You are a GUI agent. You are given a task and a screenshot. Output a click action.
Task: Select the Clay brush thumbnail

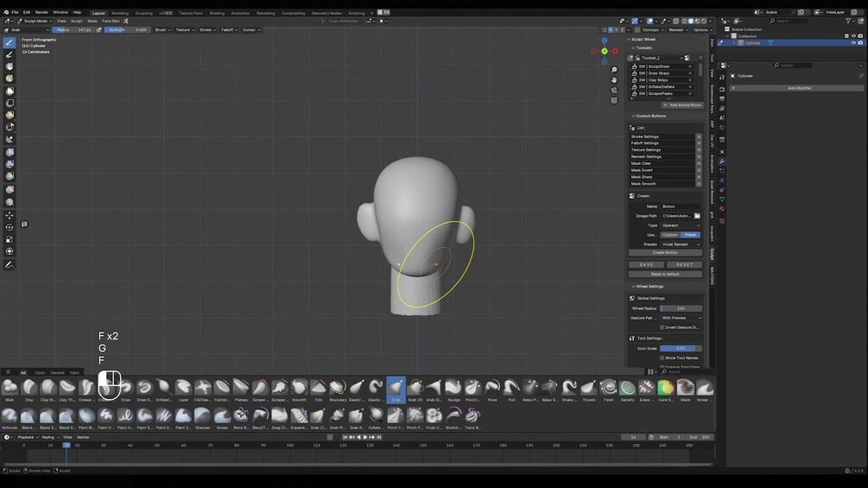coord(29,390)
